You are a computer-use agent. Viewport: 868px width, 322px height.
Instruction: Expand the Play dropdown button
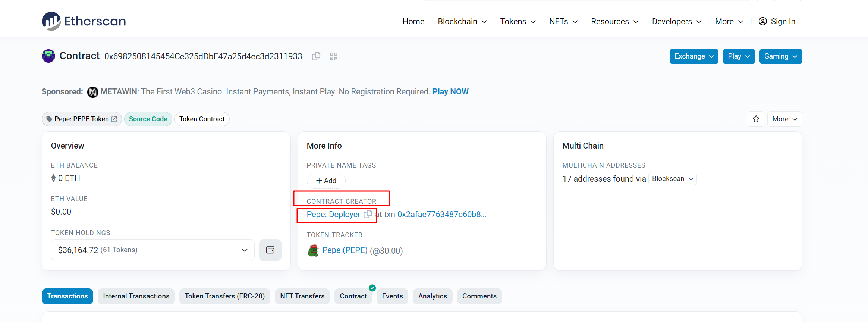point(739,56)
